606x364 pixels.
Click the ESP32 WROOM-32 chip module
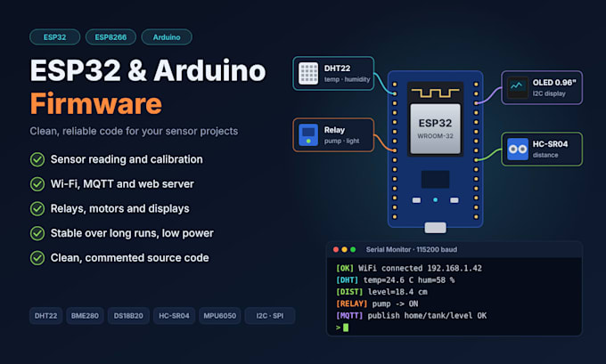pyautogui.click(x=435, y=128)
